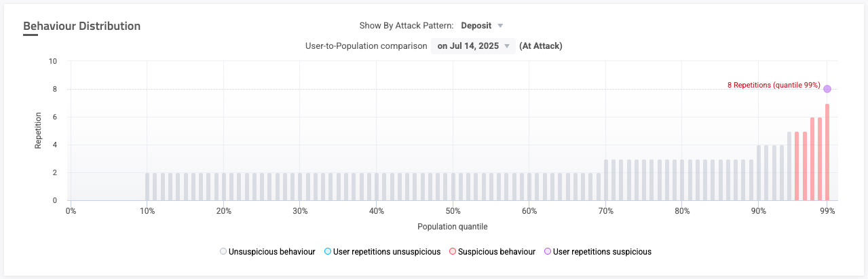Click the grey Unsuspicious behaviour legend circle

[x=223, y=252]
